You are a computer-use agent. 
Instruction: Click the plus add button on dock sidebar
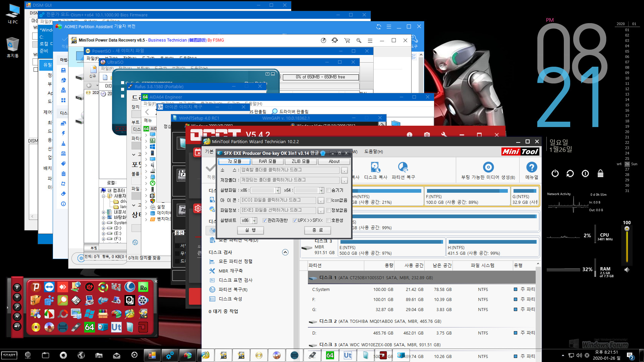[x=17, y=297]
